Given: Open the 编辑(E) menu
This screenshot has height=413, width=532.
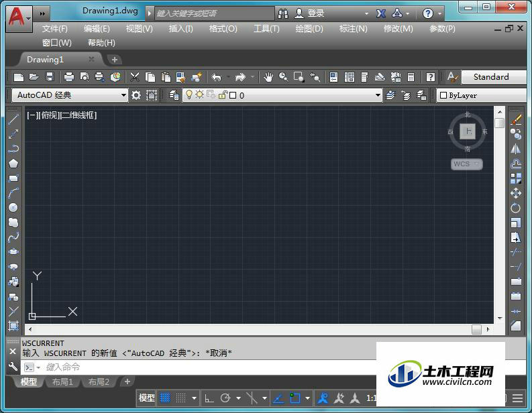Looking at the screenshot, I should click(x=97, y=29).
